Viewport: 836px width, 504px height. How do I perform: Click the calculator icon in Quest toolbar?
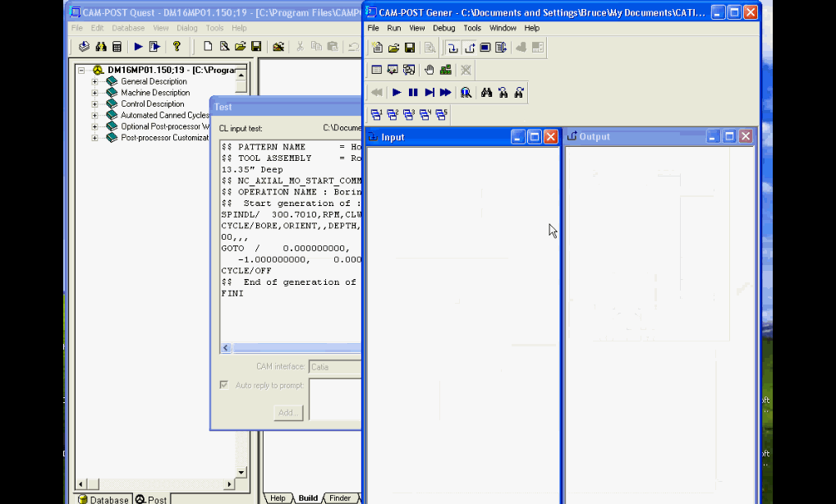click(x=117, y=46)
